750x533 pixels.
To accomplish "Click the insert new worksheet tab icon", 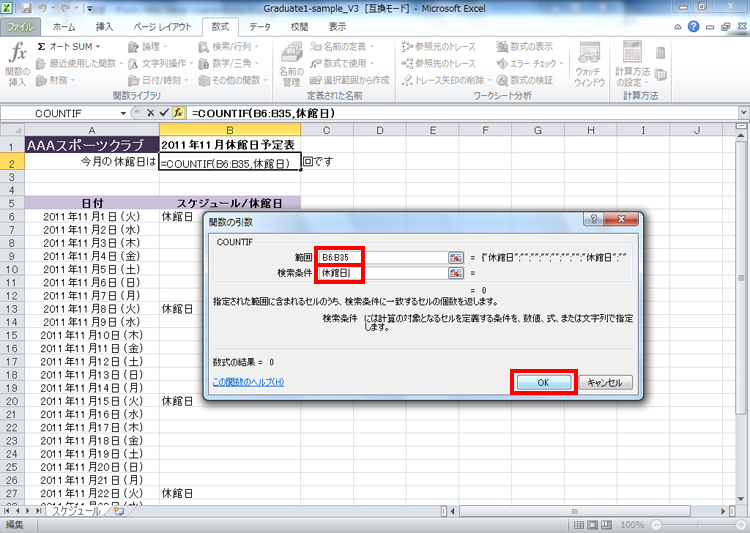I will [x=119, y=511].
